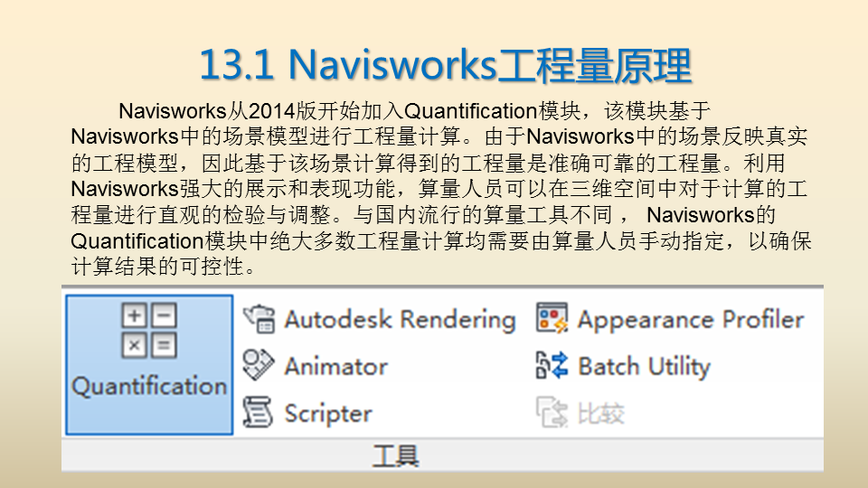Open Autodesk Rendering via its icon
Screen dimensions: 868x488
pyautogui.click(x=259, y=319)
